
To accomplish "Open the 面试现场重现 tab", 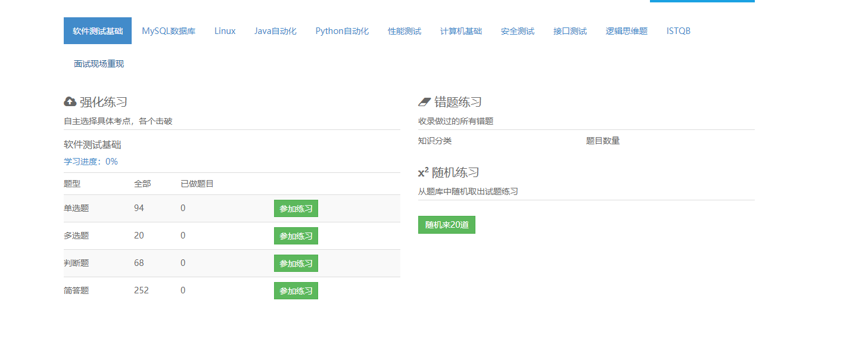I will coord(99,64).
